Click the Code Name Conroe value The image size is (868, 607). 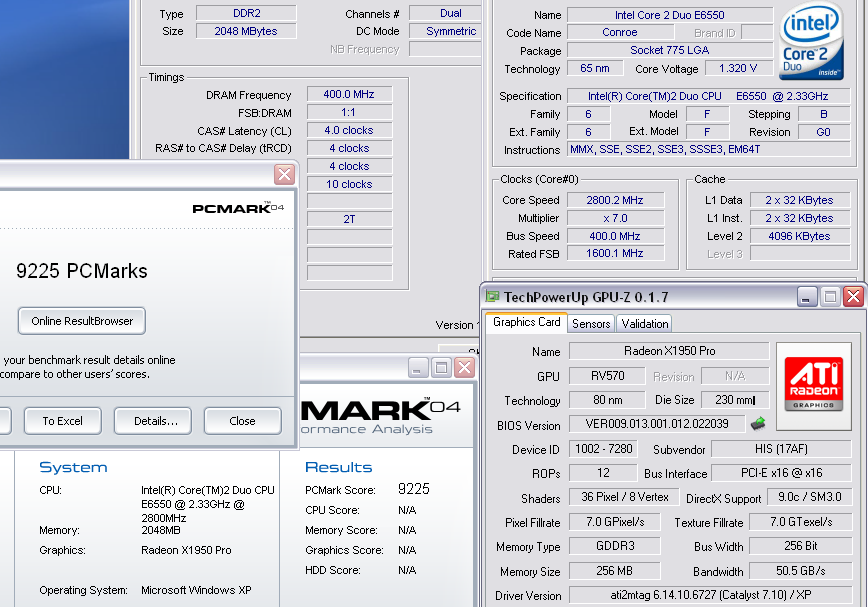click(619, 32)
